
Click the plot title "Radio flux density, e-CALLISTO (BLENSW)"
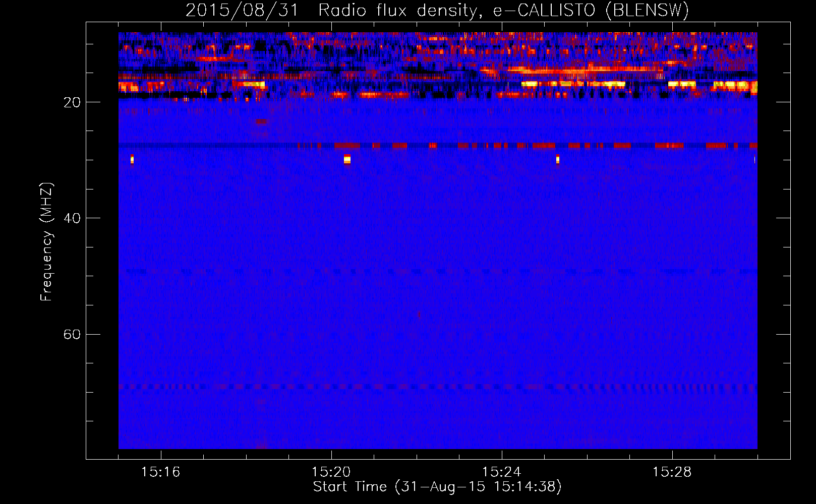(x=503, y=10)
